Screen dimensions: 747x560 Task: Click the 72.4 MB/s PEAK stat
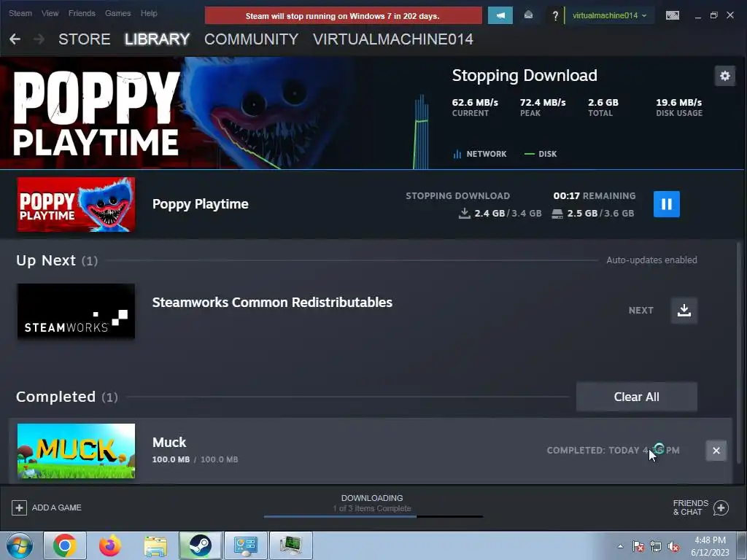(543, 107)
